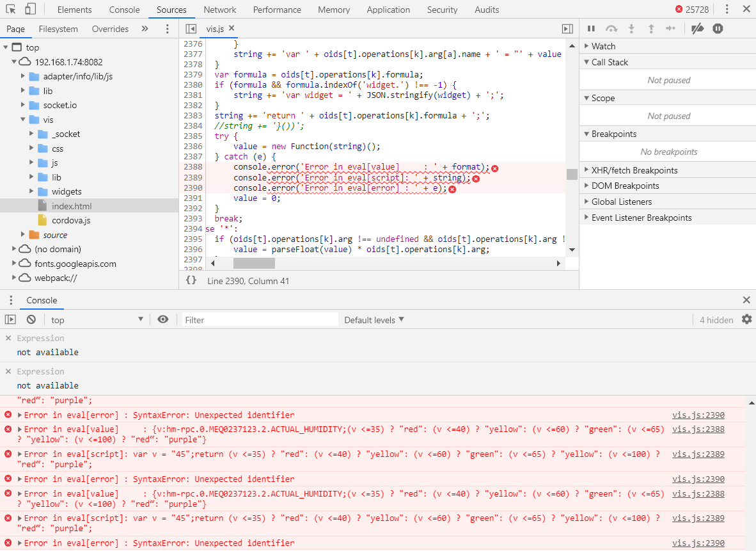Deactivate breakpoints using the toolbar icon
The image size is (756, 551).
click(x=698, y=29)
